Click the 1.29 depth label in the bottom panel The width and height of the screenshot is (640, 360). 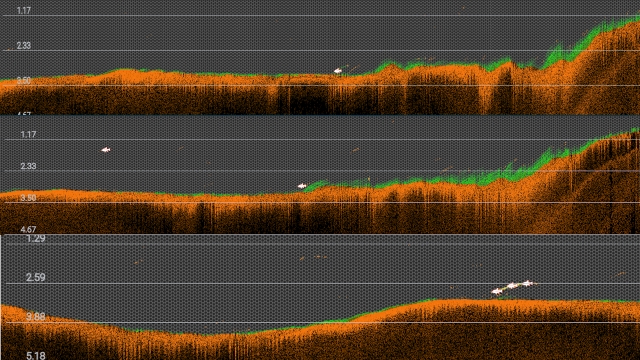(x=36, y=239)
